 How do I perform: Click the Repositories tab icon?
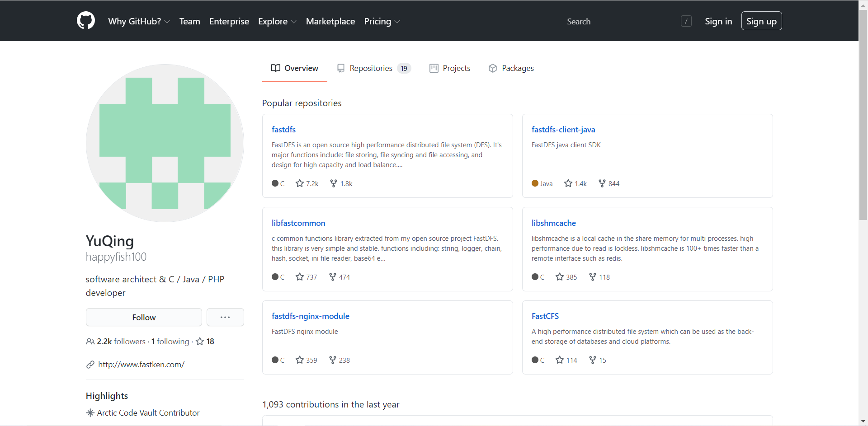pyautogui.click(x=341, y=68)
